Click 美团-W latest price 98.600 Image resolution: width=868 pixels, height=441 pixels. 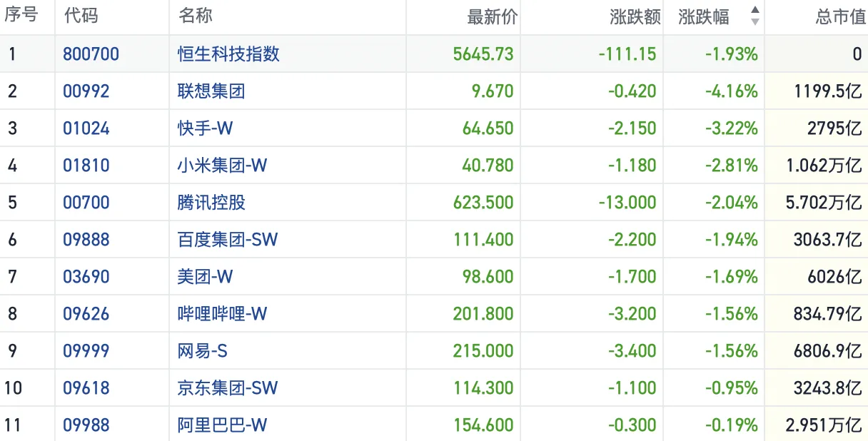coord(483,276)
